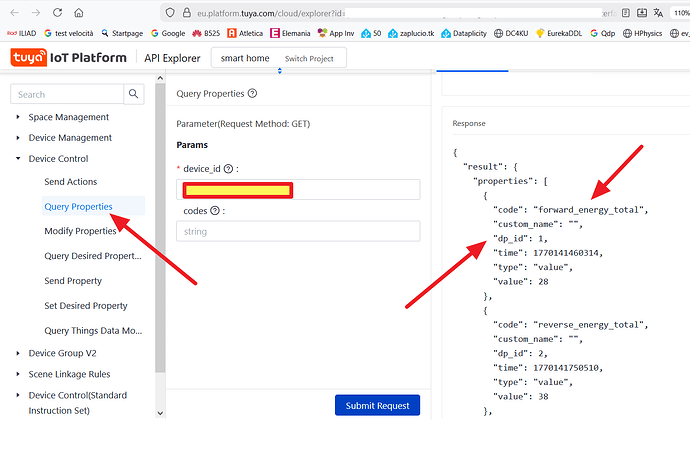
Task: Click help icon next to codes
Action: click(215, 211)
